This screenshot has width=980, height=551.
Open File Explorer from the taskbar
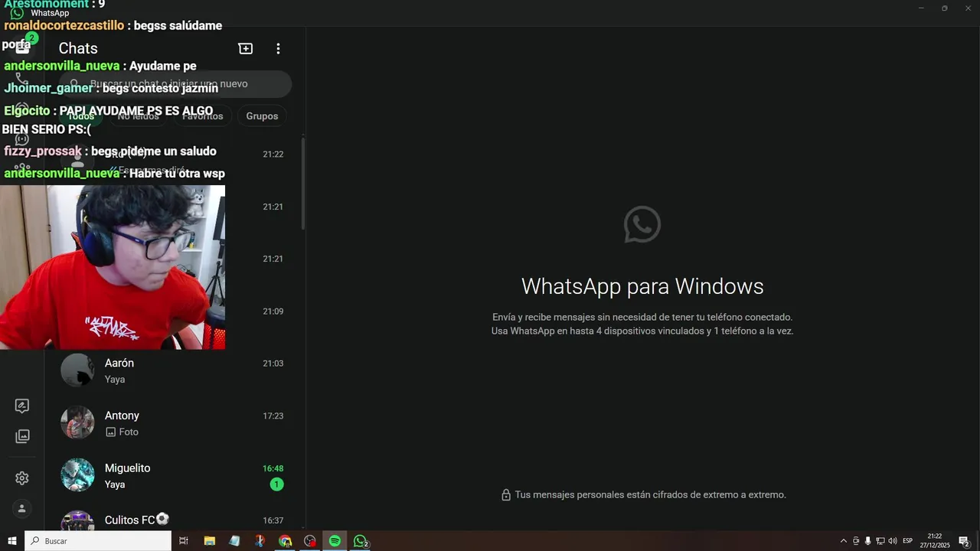tap(209, 541)
